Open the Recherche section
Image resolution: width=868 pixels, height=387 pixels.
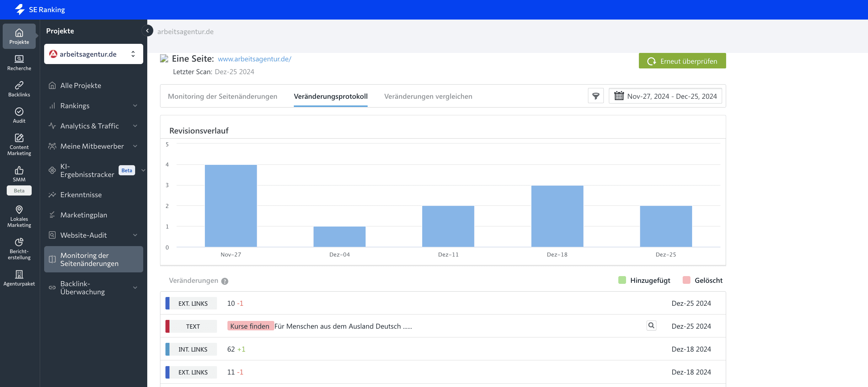pos(19,63)
